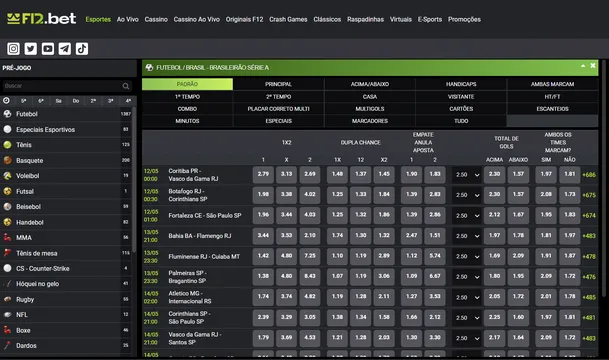Select Rugby in the sports list

66,299
